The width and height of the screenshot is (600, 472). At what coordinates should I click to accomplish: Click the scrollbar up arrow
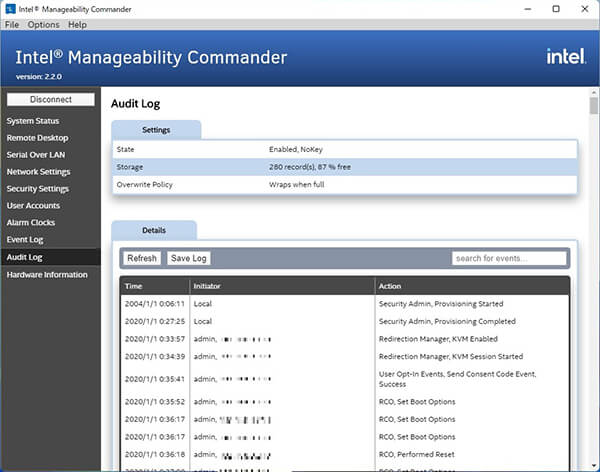coord(594,92)
